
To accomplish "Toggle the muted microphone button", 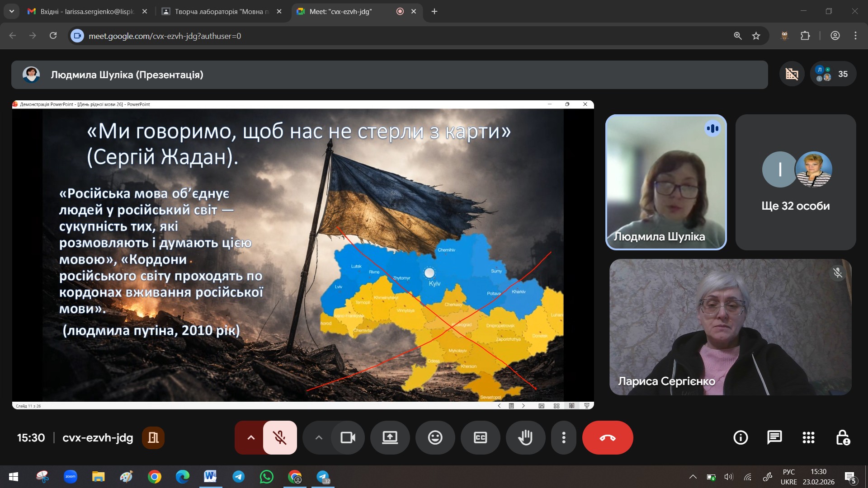I will 280,437.
